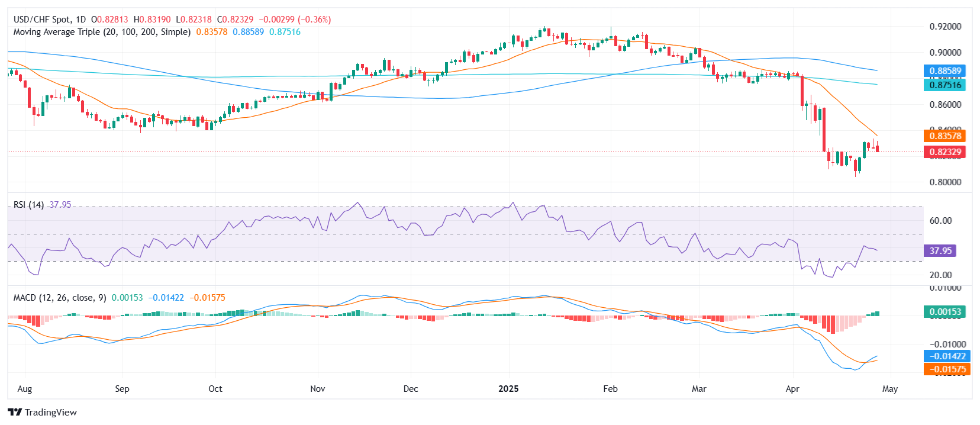
Task: Click the blue -0.01422 MACD line tag
Action: (x=947, y=356)
